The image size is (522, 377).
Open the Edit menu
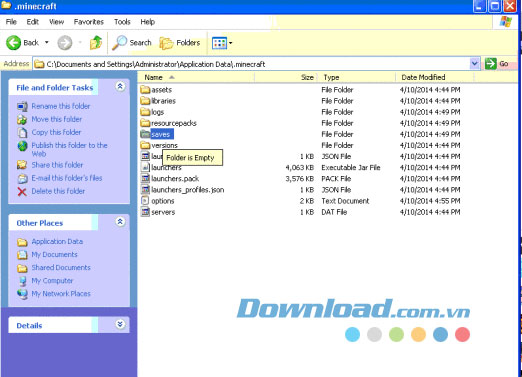click(33, 22)
